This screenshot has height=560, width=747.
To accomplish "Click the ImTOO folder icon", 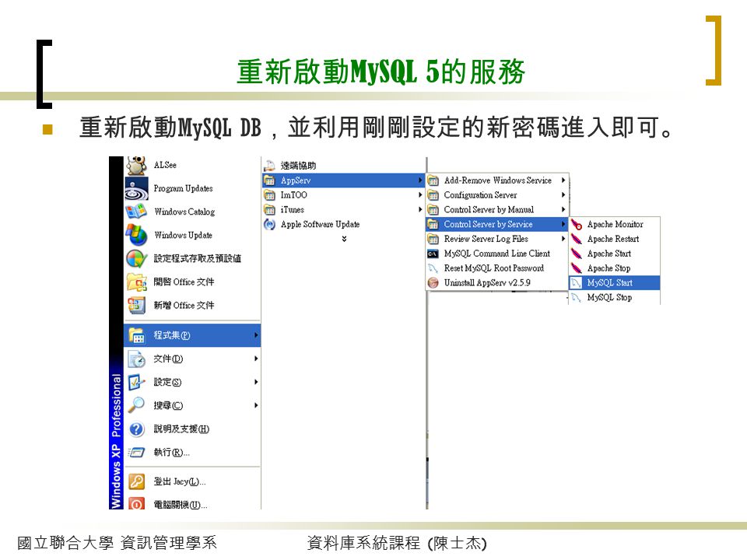I will [x=270, y=195].
